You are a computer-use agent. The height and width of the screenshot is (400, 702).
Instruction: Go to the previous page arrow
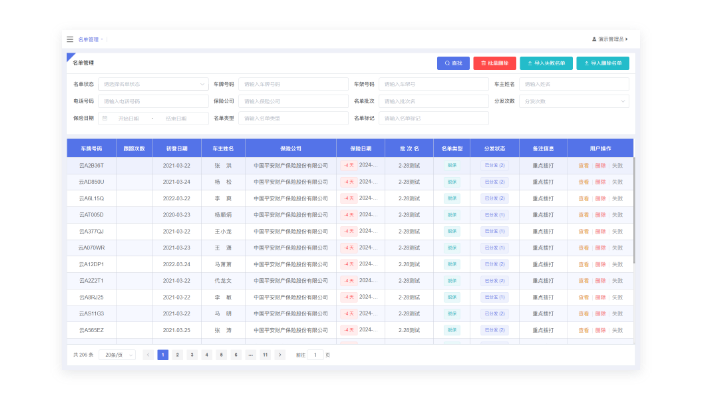(x=148, y=355)
